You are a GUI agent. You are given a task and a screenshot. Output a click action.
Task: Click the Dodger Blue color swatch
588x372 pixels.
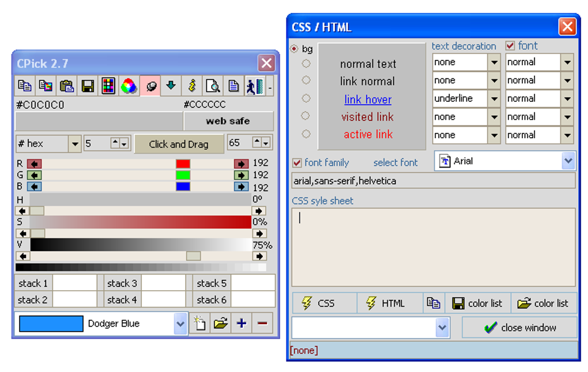click(51, 324)
